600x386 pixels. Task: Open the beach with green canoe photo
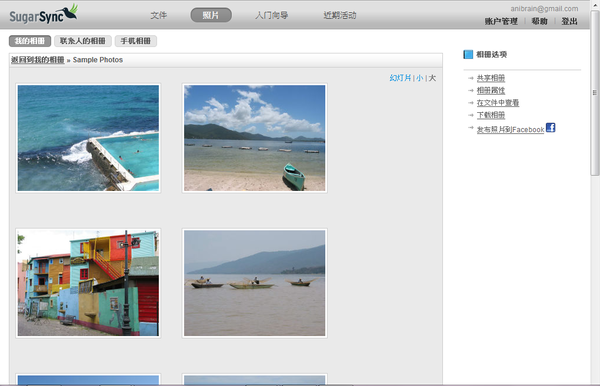254,138
